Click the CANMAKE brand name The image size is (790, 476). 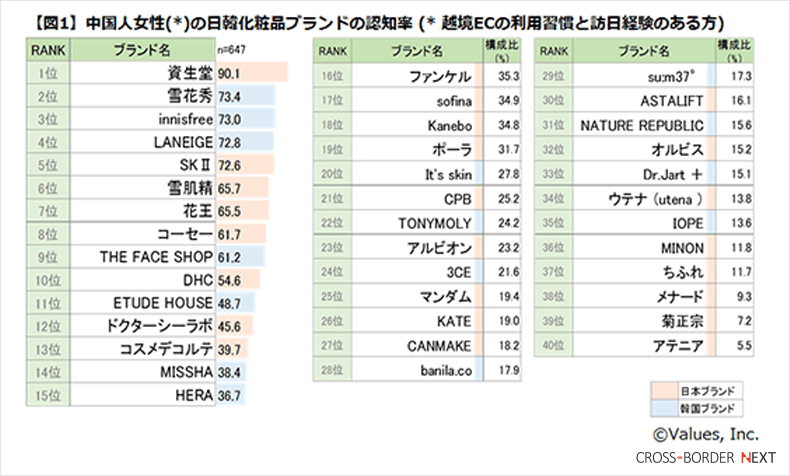439,346
